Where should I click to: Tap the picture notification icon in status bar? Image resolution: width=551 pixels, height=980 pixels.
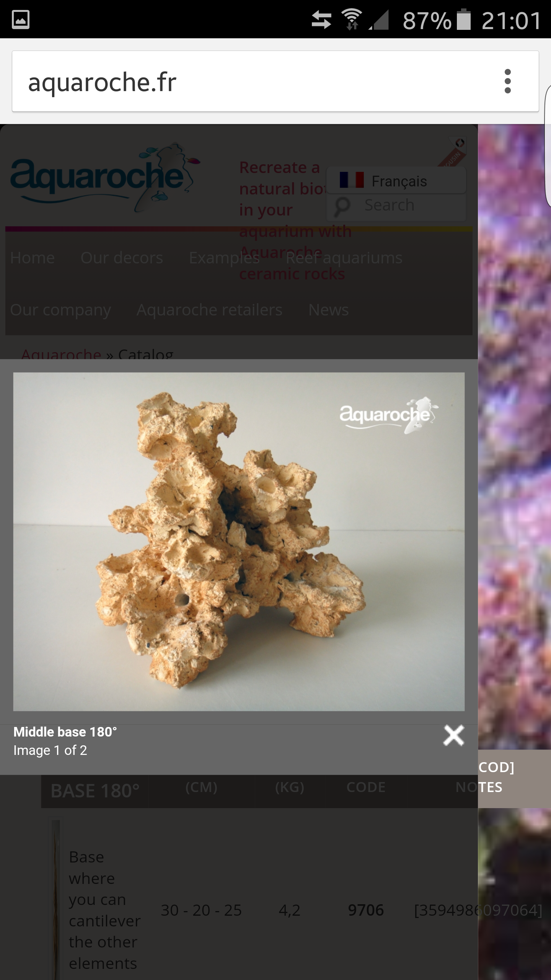pyautogui.click(x=21, y=20)
